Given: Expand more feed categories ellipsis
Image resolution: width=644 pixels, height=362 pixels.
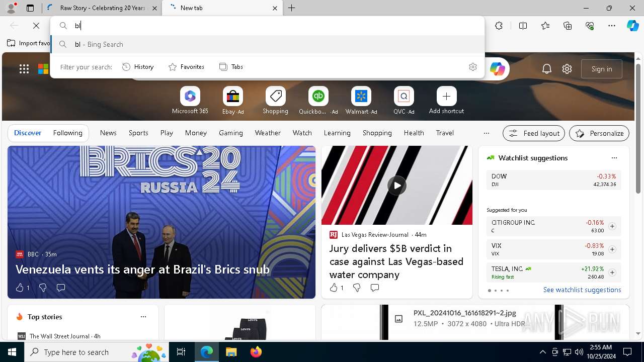Looking at the screenshot, I should (486, 133).
